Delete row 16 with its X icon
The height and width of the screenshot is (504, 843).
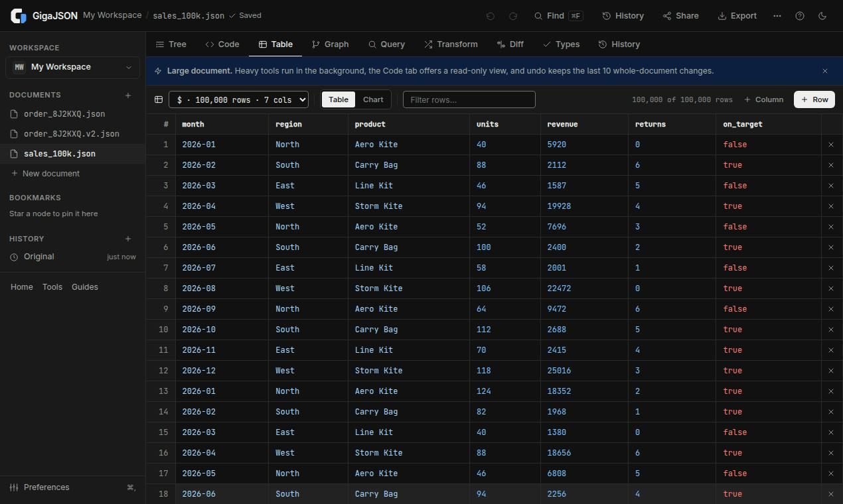(x=831, y=453)
